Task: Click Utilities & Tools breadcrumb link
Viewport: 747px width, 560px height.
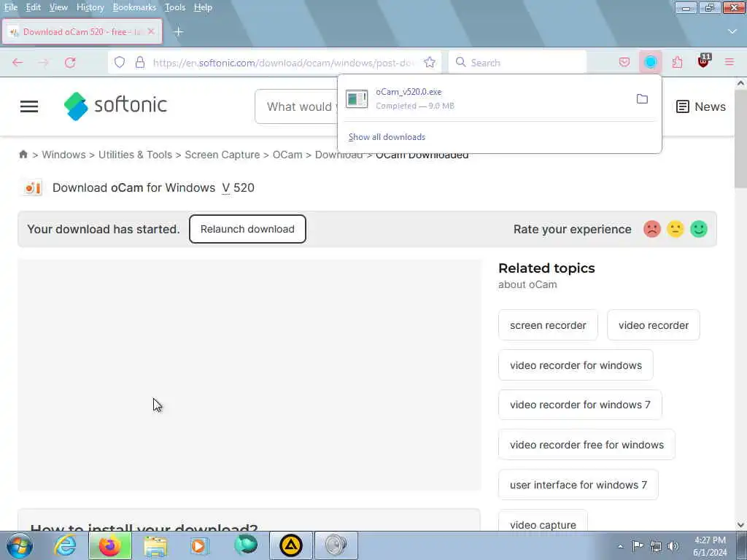Action: tap(135, 155)
